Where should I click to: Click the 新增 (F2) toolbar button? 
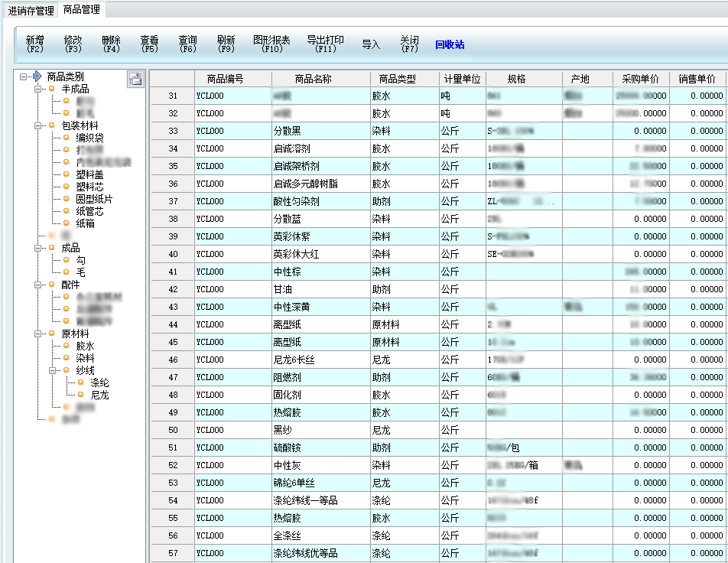(x=35, y=44)
